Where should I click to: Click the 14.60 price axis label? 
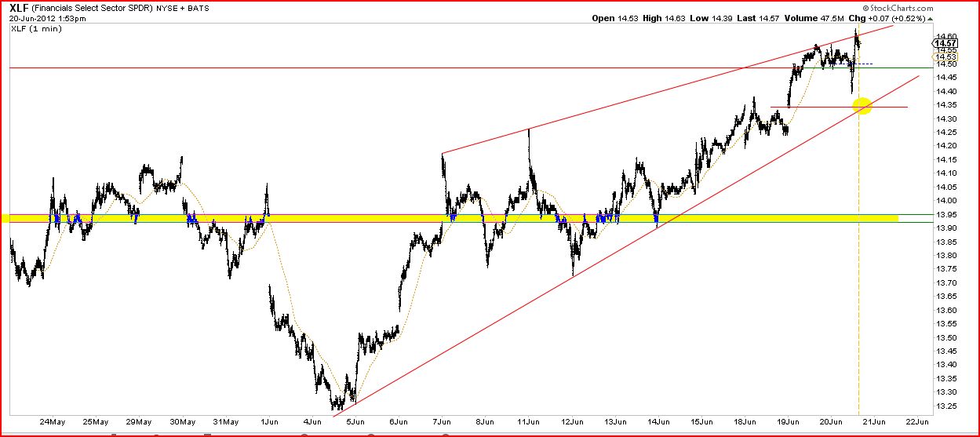(x=945, y=36)
